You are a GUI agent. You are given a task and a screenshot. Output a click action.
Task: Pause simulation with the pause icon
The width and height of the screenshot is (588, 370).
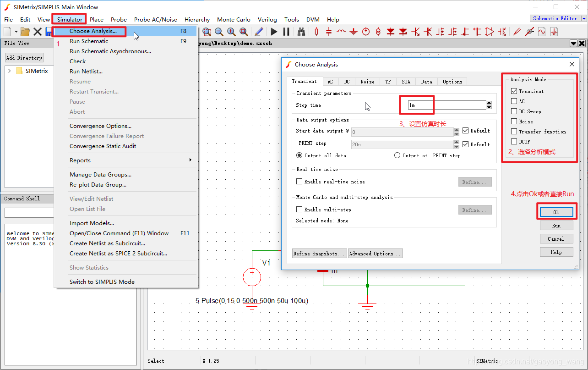pyautogui.click(x=286, y=32)
